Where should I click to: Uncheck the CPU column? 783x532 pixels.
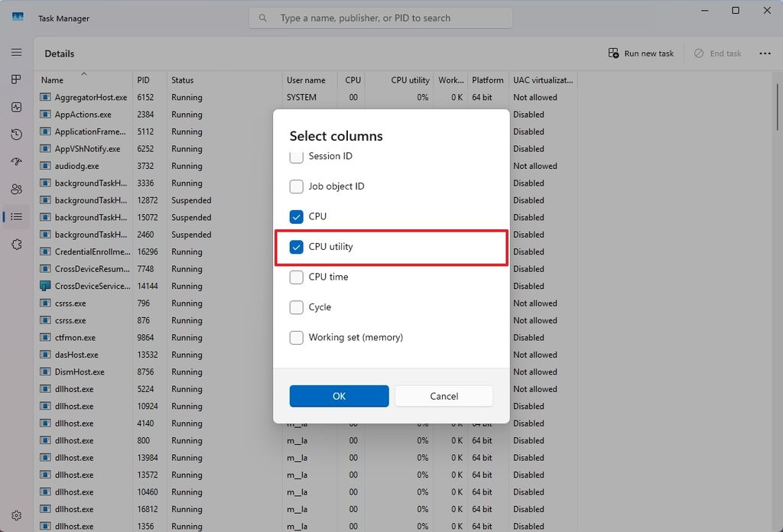tap(297, 216)
